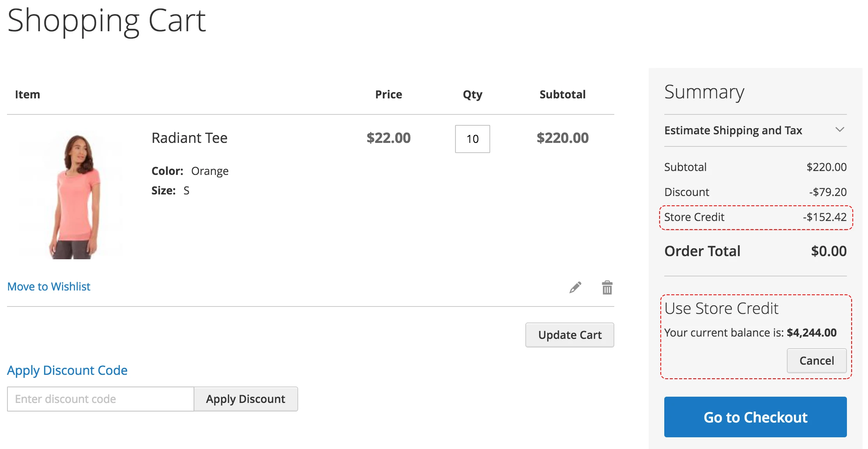Move Radiant Tee to the wishlist
Image resolution: width=868 pixels, height=449 pixels.
pos(49,286)
